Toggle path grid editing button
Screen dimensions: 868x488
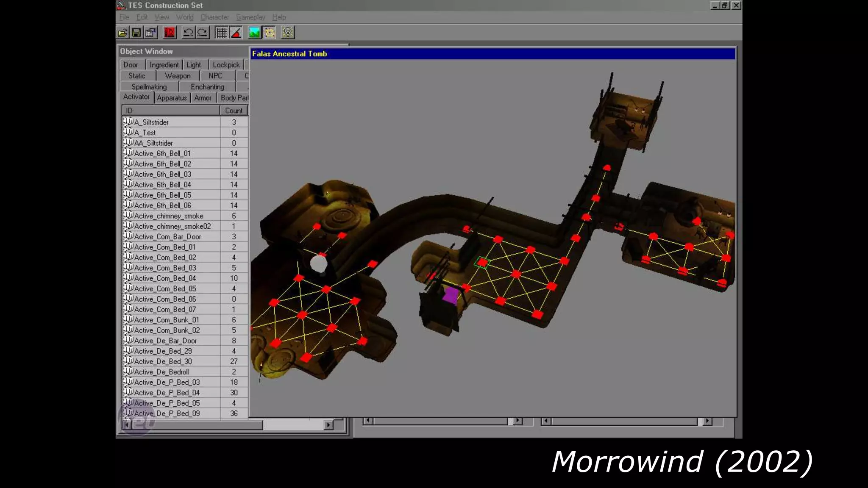pos(270,33)
